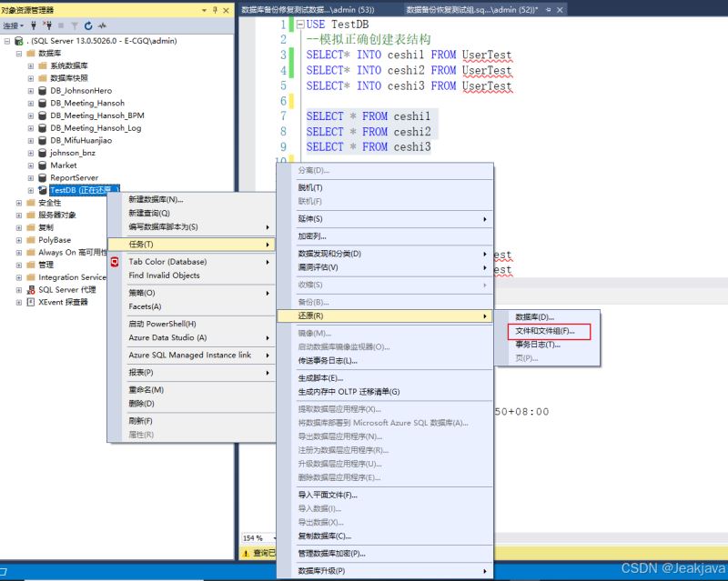Click the red icon beside Tab Color (Database)
The image size is (728, 581).
tap(115, 262)
